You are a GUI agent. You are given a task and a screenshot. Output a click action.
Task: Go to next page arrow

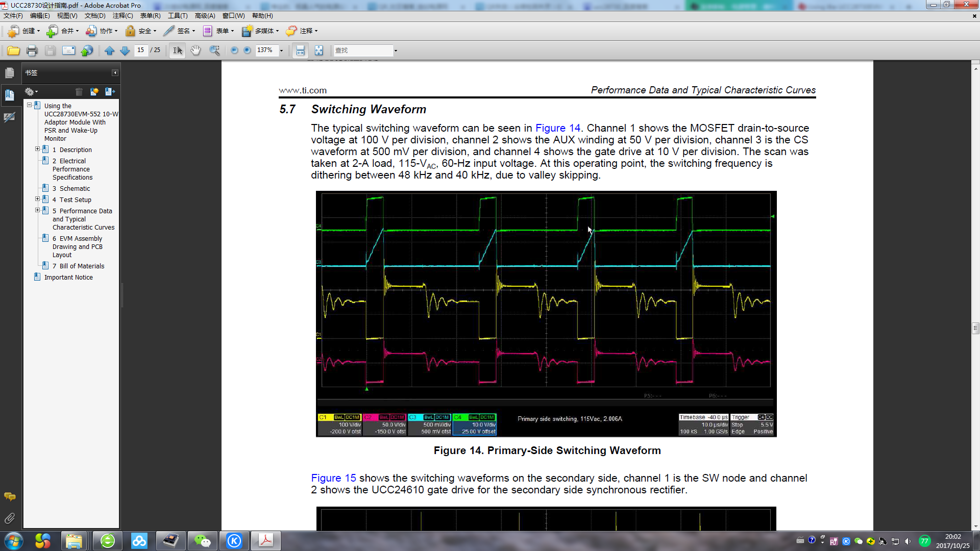[x=125, y=50]
